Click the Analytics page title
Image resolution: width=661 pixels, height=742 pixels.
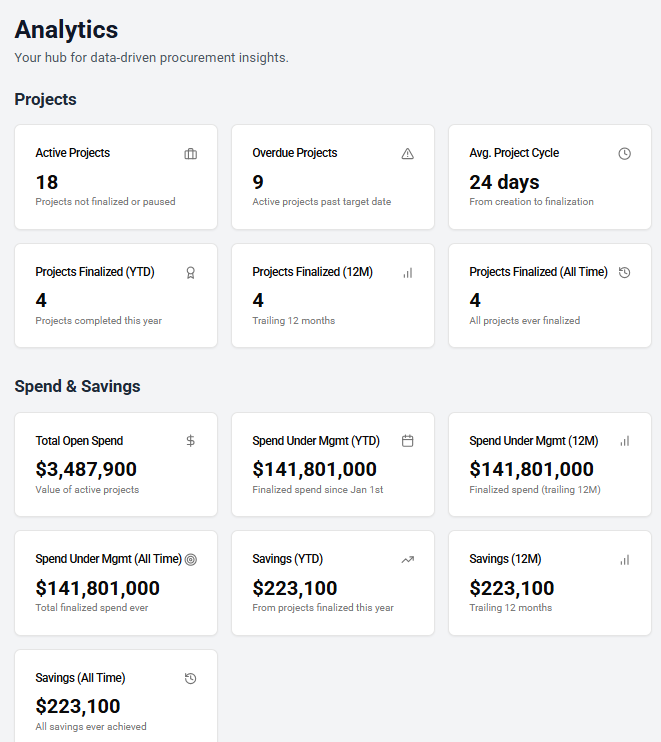click(x=66, y=30)
